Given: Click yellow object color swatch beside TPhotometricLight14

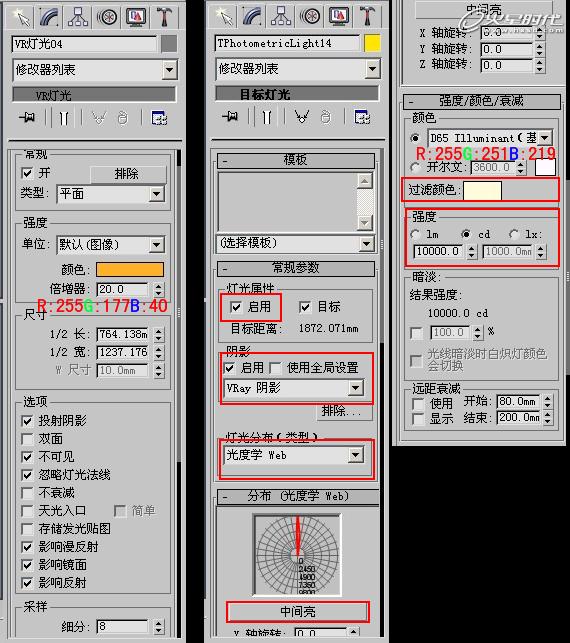Looking at the screenshot, I should [372, 43].
